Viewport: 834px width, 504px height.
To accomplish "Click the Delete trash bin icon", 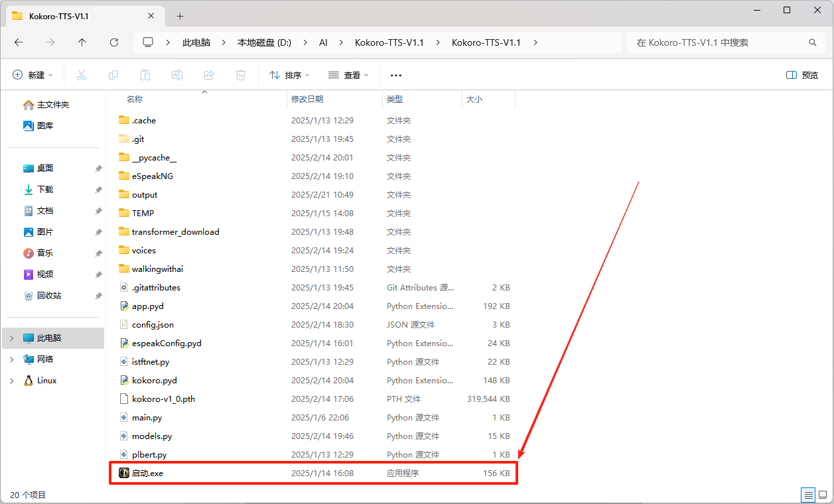I will (241, 75).
